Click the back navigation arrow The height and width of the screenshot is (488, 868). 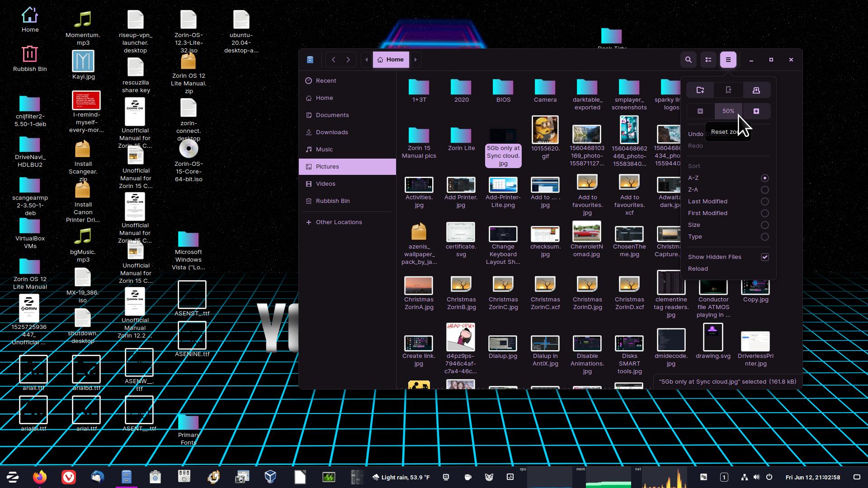pyautogui.click(x=334, y=60)
